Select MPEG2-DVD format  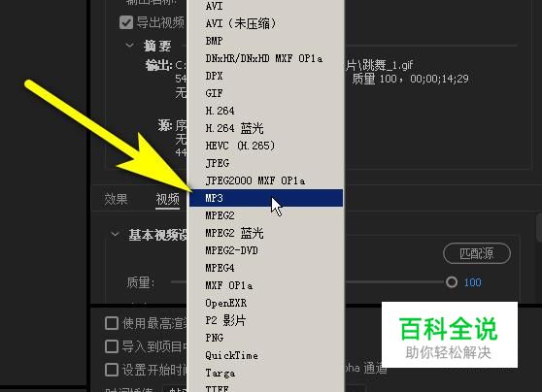point(266,250)
